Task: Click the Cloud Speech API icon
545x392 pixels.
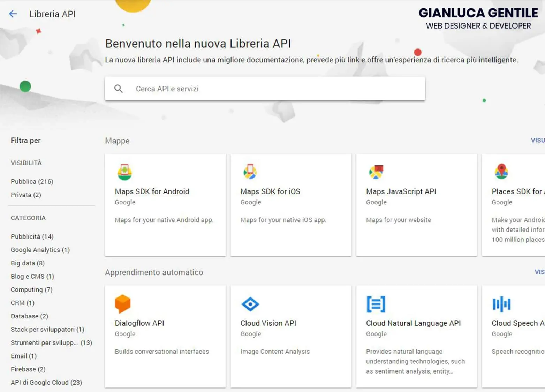Action: (x=501, y=303)
